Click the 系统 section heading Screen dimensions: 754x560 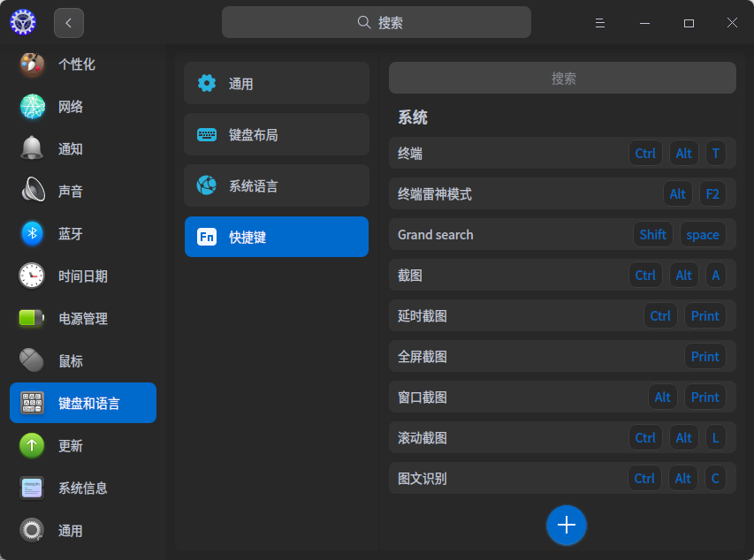click(413, 117)
